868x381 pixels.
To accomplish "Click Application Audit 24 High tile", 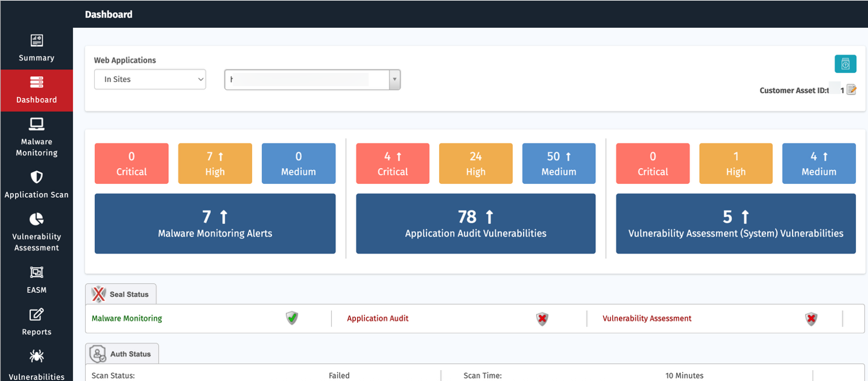I will point(476,163).
